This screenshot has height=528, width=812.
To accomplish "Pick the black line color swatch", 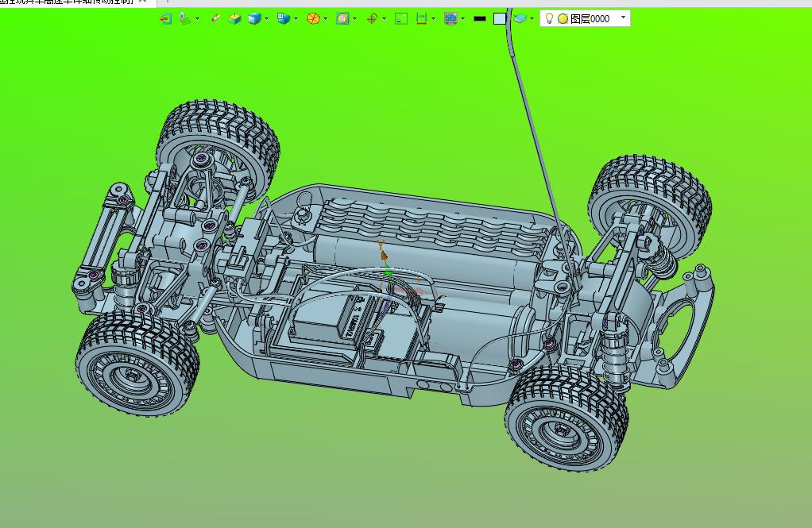I will (x=480, y=18).
